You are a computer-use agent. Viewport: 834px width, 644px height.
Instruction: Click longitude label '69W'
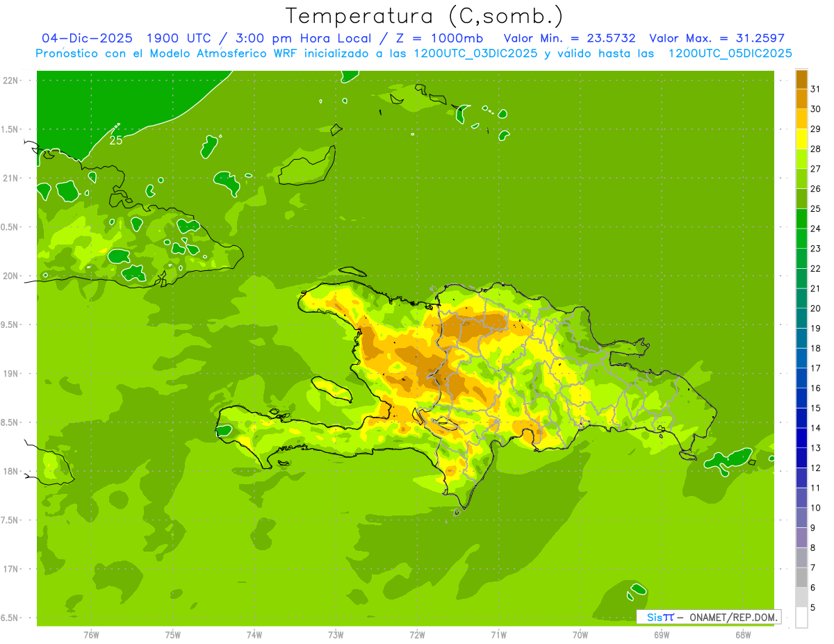662,635
